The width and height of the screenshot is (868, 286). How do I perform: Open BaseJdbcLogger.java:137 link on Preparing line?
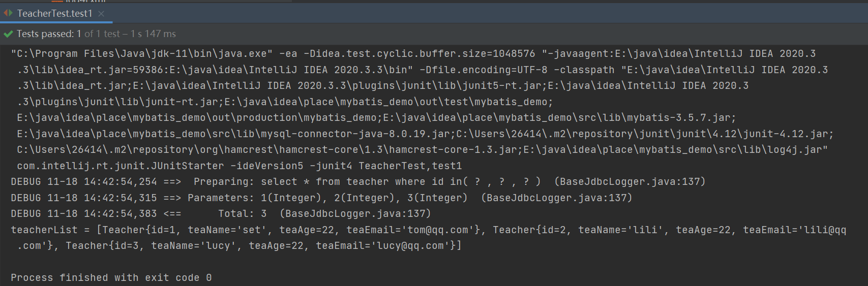[630, 182]
